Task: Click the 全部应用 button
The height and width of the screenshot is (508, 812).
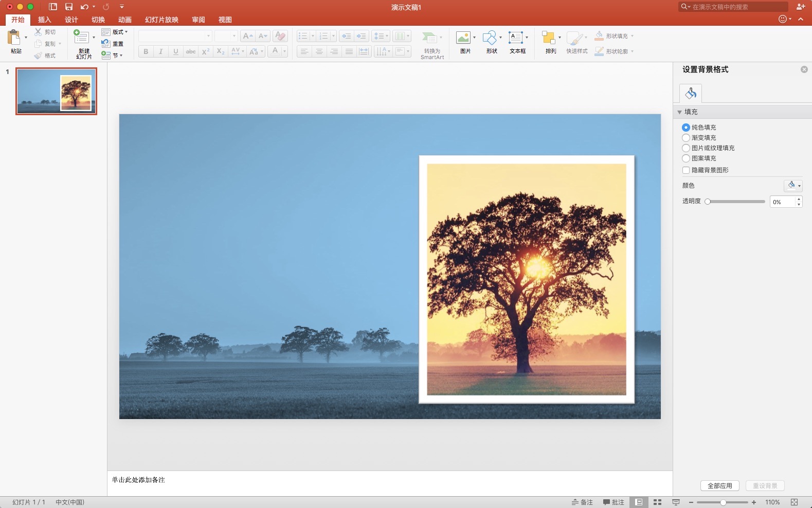Action: (x=719, y=486)
